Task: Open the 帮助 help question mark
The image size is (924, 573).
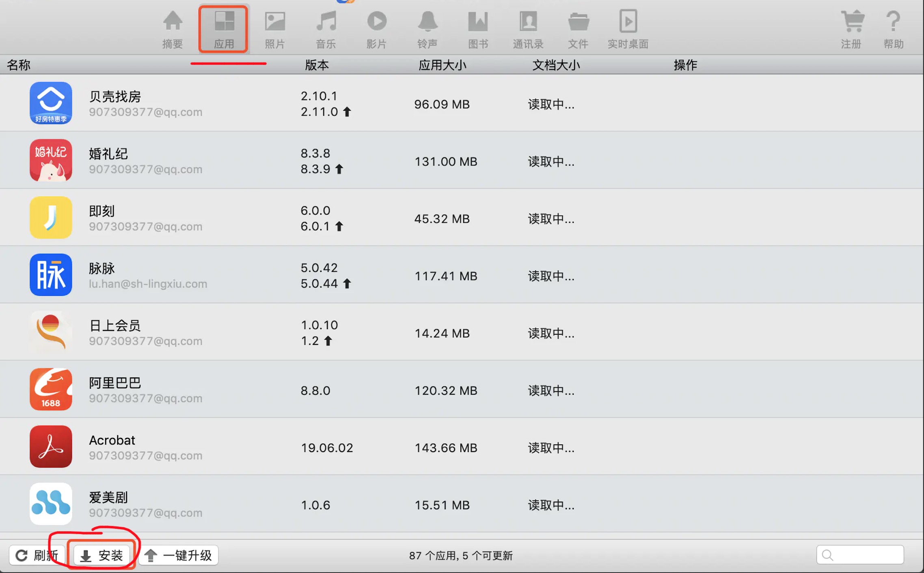Action: (893, 21)
